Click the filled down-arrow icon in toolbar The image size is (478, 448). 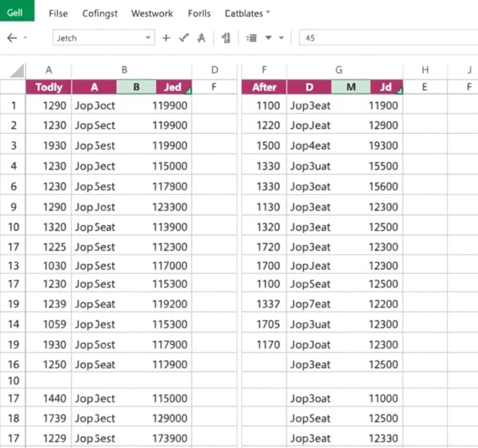(268, 38)
